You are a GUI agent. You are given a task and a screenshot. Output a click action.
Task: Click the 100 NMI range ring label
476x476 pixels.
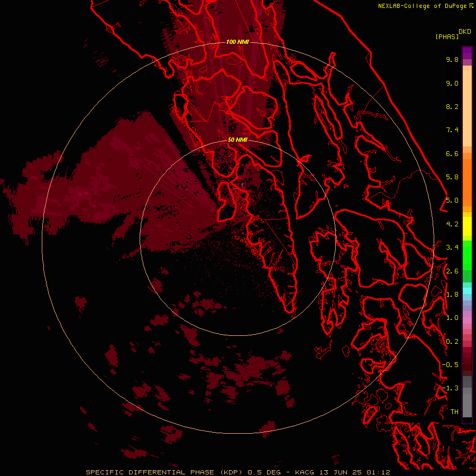point(237,42)
